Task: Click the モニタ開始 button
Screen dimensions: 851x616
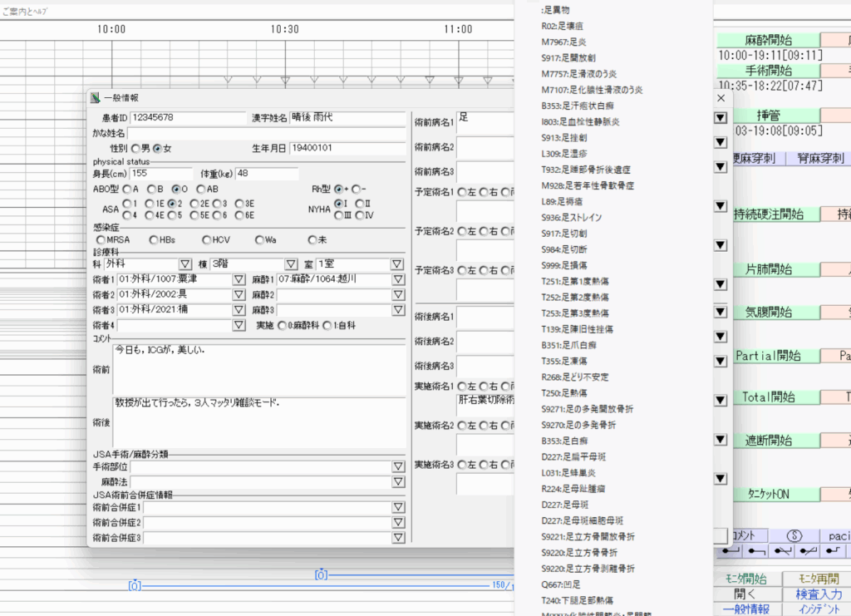Action: pyautogui.click(x=746, y=579)
